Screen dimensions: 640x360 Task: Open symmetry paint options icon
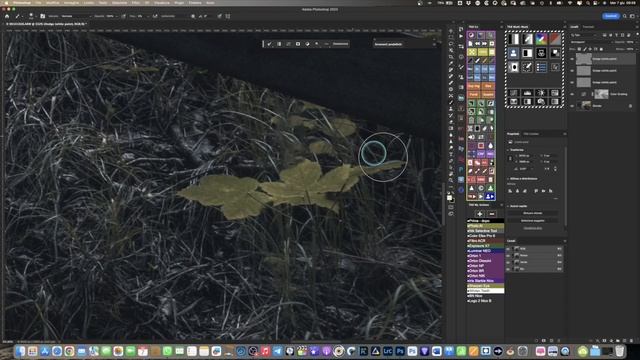228,16
